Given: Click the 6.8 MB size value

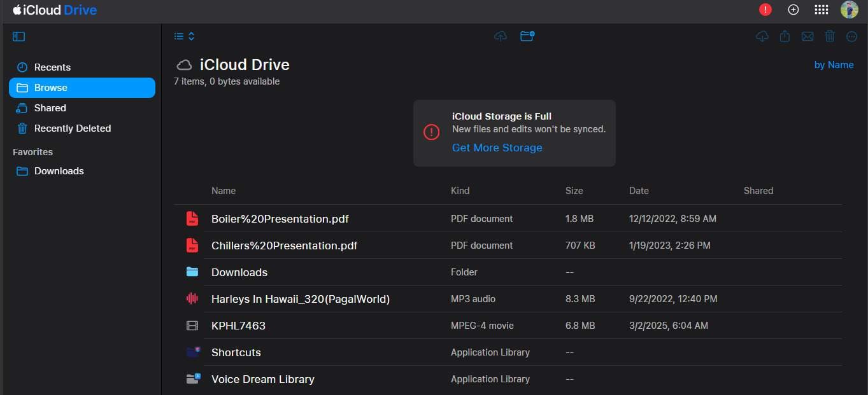Looking at the screenshot, I should pyautogui.click(x=580, y=326).
